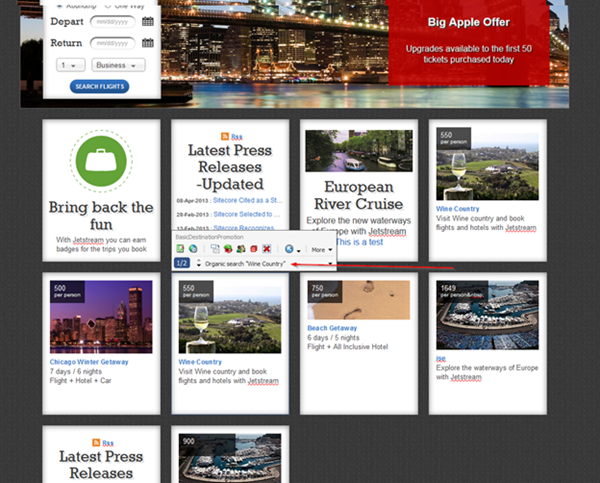Click the "ise" link under marina photo
The width and height of the screenshot is (600, 483).
(x=441, y=358)
